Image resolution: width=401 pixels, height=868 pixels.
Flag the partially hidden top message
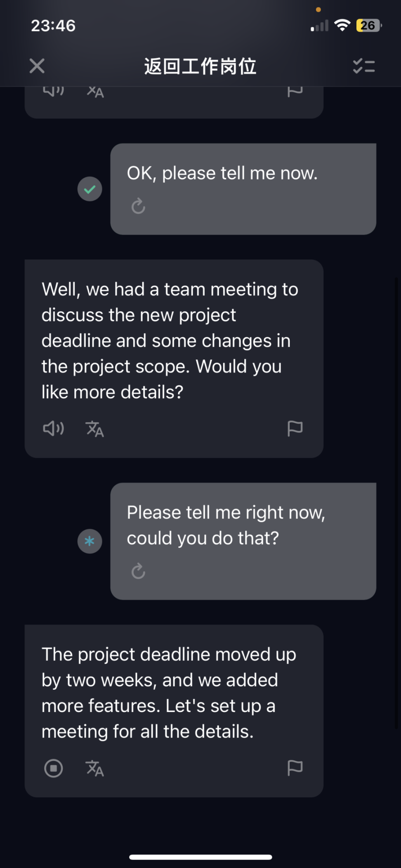pyautogui.click(x=295, y=92)
